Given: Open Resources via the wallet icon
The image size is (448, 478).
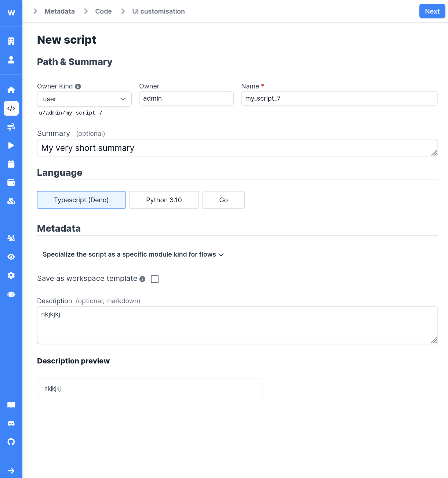Looking at the screenshot, I should pos(11,182).
